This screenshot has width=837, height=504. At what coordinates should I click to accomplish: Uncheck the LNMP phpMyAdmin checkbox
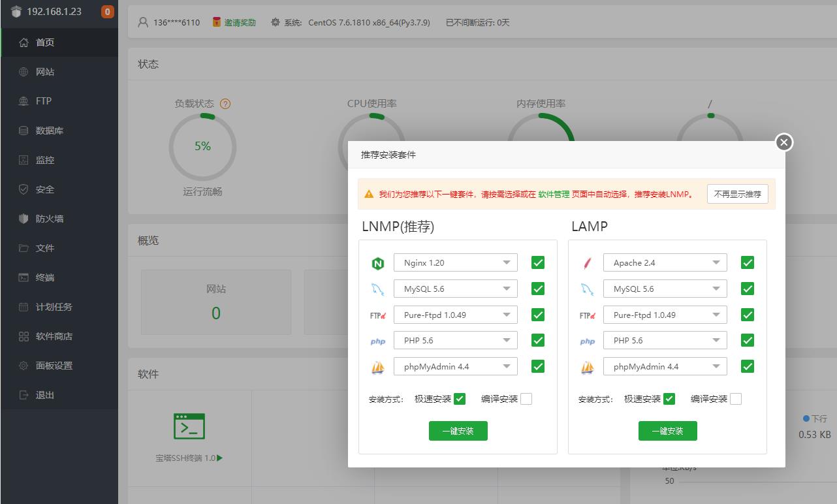[538, 366]
